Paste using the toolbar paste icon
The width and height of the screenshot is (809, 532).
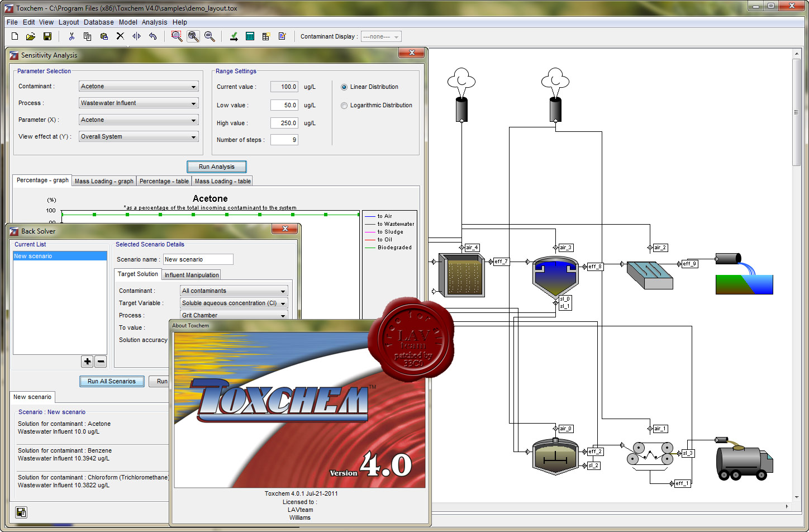(104, 36)
